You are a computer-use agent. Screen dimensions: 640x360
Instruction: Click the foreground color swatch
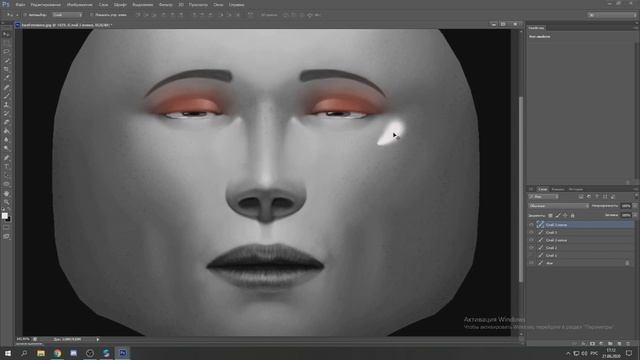point(4,216)
